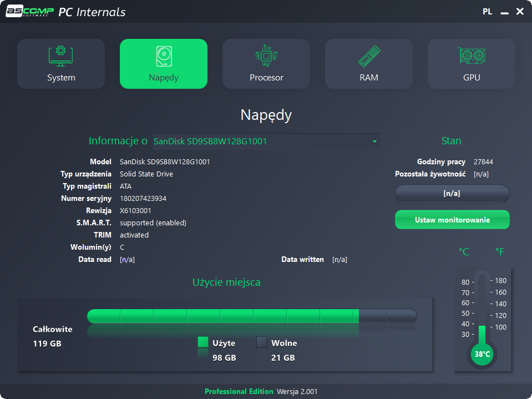Click the ASCOMP Software logo
Image resolution: width=532 pixels, height=399 pixels.
[x=30, y=11]
